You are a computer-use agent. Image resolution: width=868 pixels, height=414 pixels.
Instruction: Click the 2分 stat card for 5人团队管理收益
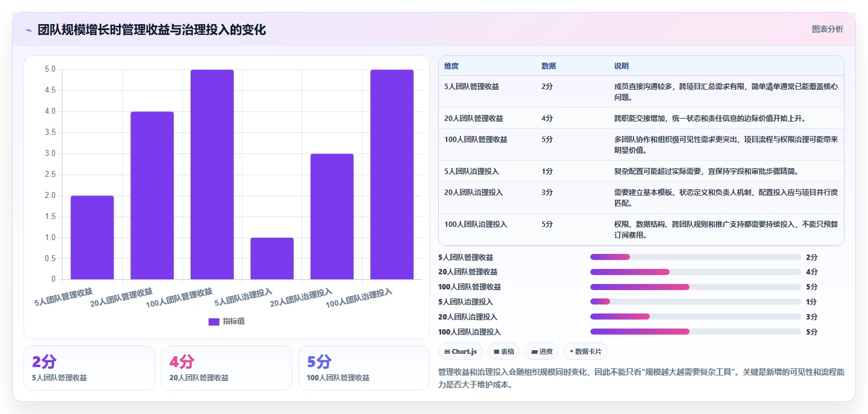pos(89,368)
